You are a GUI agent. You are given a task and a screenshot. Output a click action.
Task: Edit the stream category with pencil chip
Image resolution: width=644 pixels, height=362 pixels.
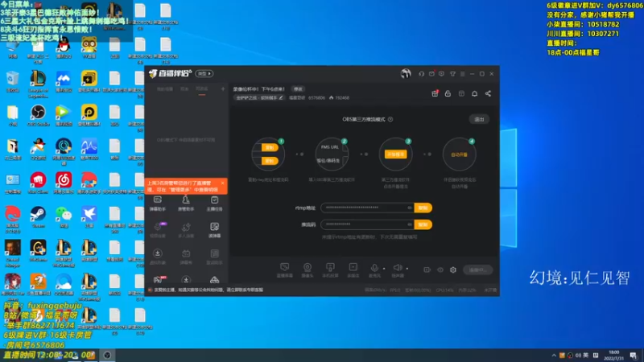coord(259,97)
